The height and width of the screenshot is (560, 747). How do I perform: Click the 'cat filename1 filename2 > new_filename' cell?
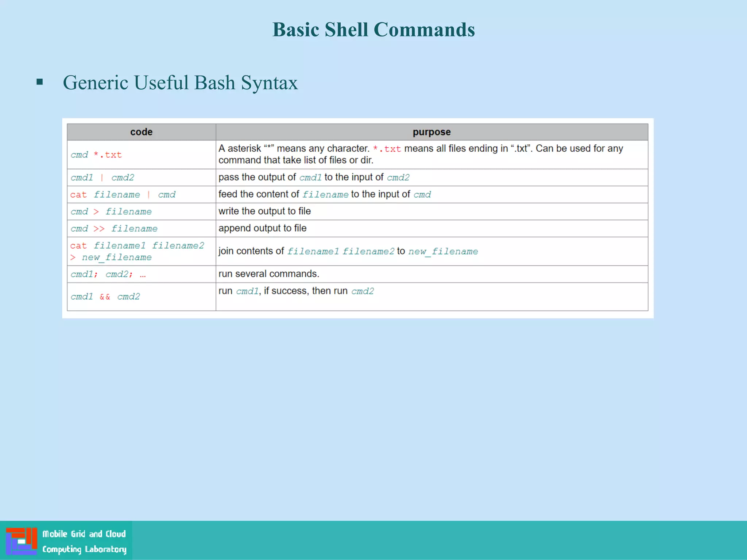click(142, 251)
